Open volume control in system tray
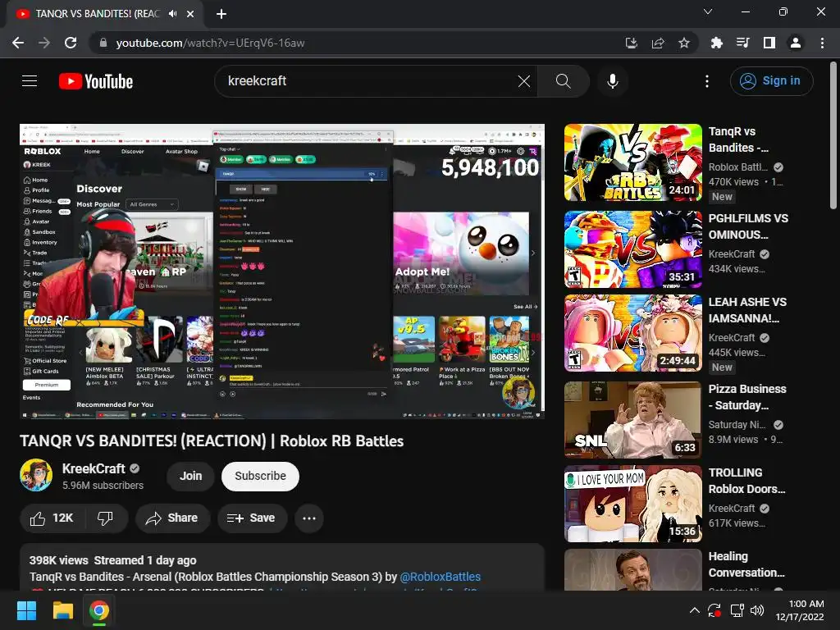 click(757, 610)
